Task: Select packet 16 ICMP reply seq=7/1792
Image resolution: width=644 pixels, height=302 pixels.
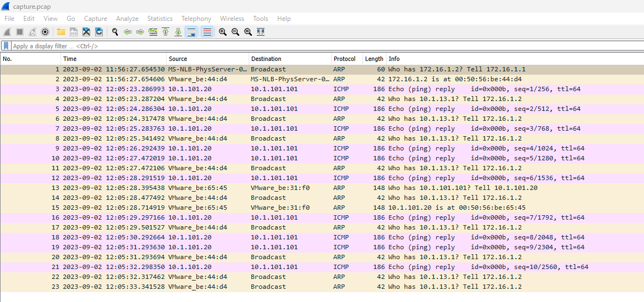Action: coord(322,217)
